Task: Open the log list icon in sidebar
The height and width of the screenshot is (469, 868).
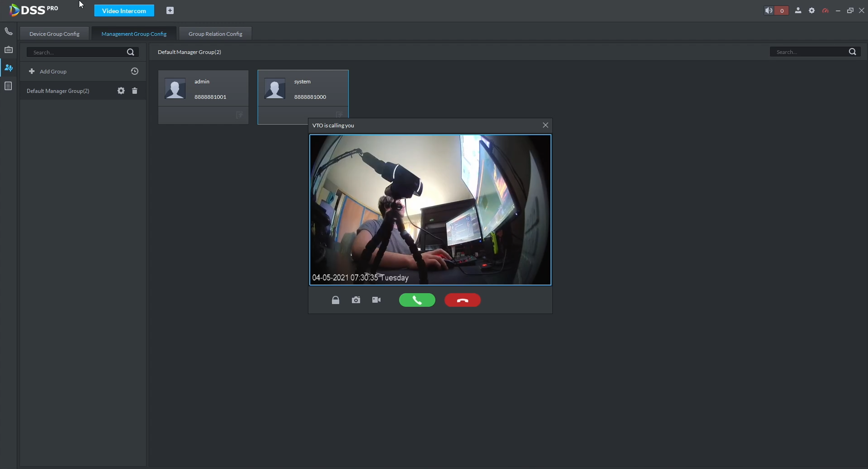Action: 9,86
